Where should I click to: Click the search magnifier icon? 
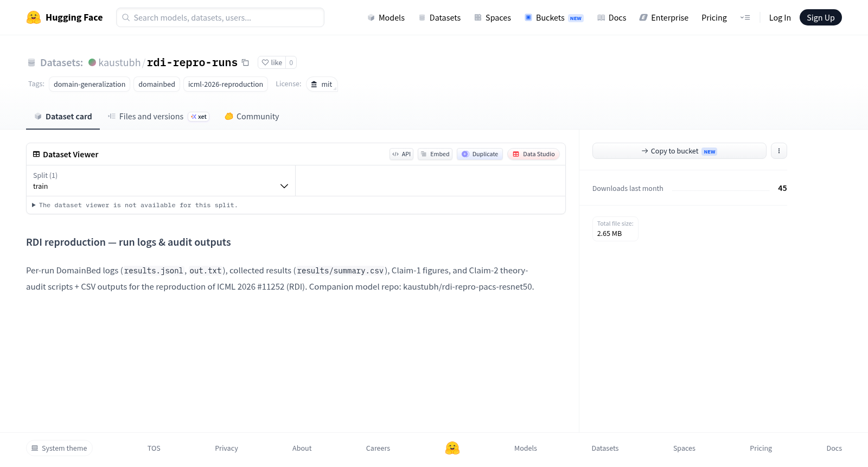(x=126, y=17)
